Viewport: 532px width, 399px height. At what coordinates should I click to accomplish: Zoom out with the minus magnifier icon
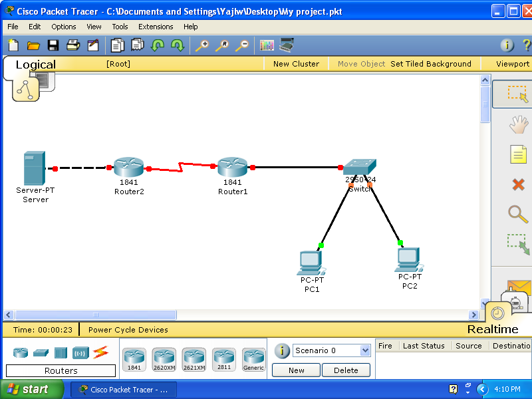point(242,45)
